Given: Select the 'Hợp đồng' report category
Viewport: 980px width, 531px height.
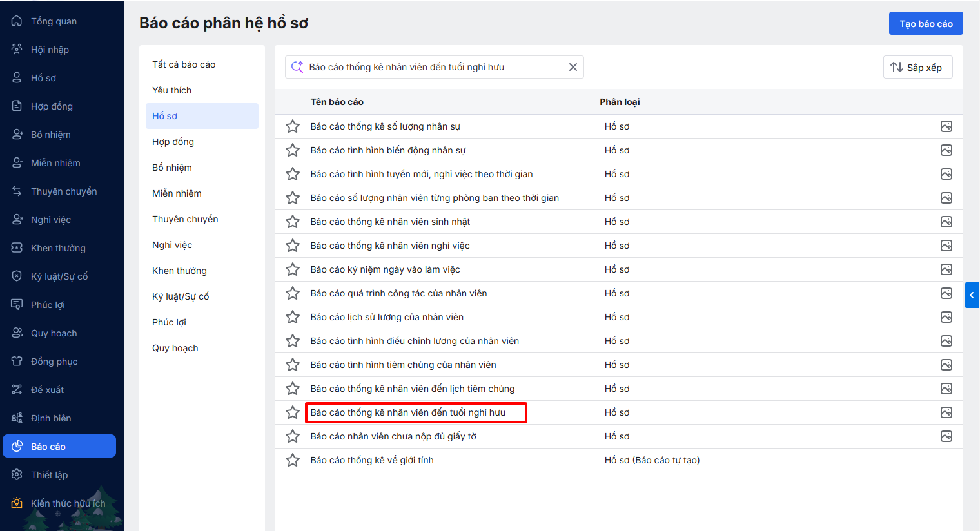Looking at the screenshot, I should point(173,142).
